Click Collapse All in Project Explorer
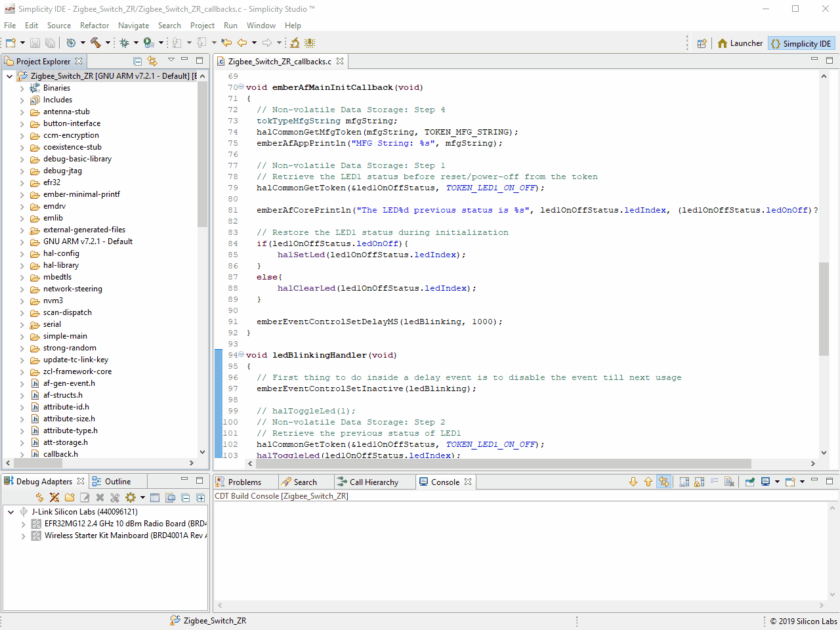 [x=138, y=61]
